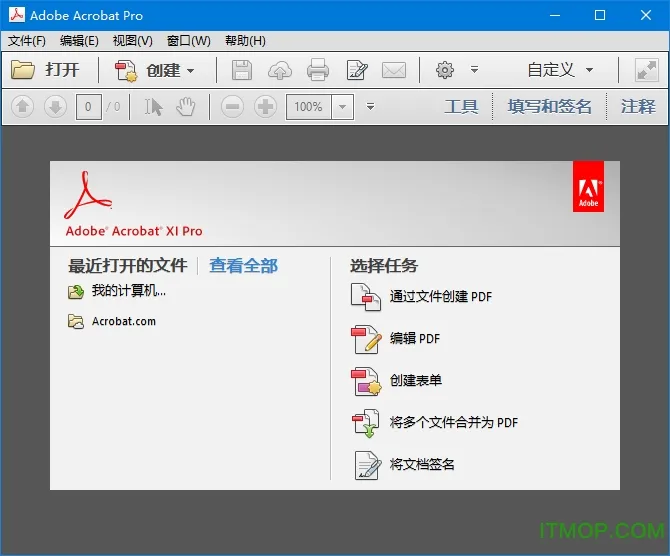The width and height of the screenshot is (670, 556).
Task: Click the red Adobe logo badge
Action: pyautogui.click(x=588, y=186)
